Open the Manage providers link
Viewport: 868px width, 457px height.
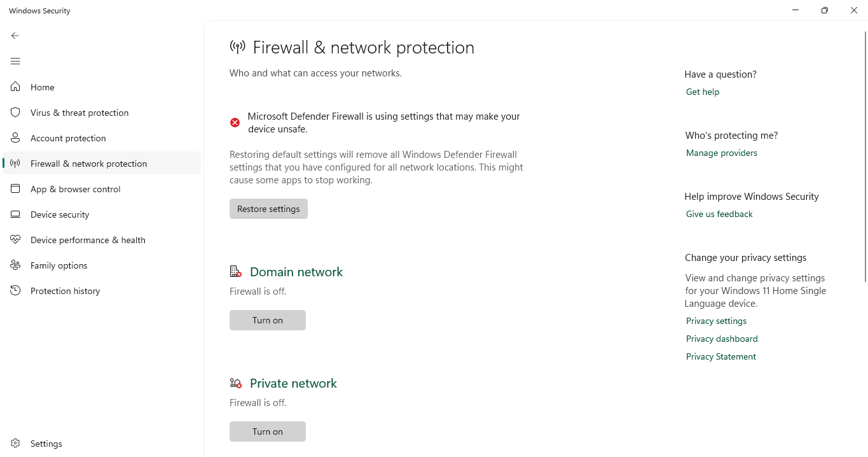pos(721,153)
